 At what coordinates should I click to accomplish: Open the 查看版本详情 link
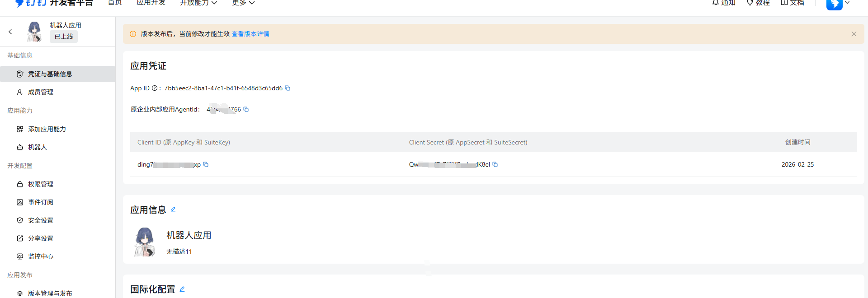[x=250, y=34]
